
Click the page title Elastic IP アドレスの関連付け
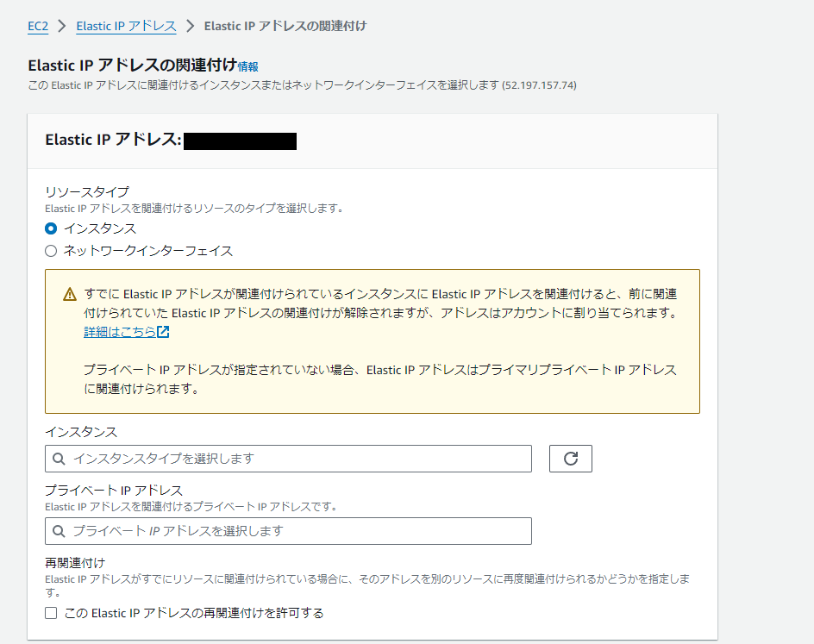133,66
